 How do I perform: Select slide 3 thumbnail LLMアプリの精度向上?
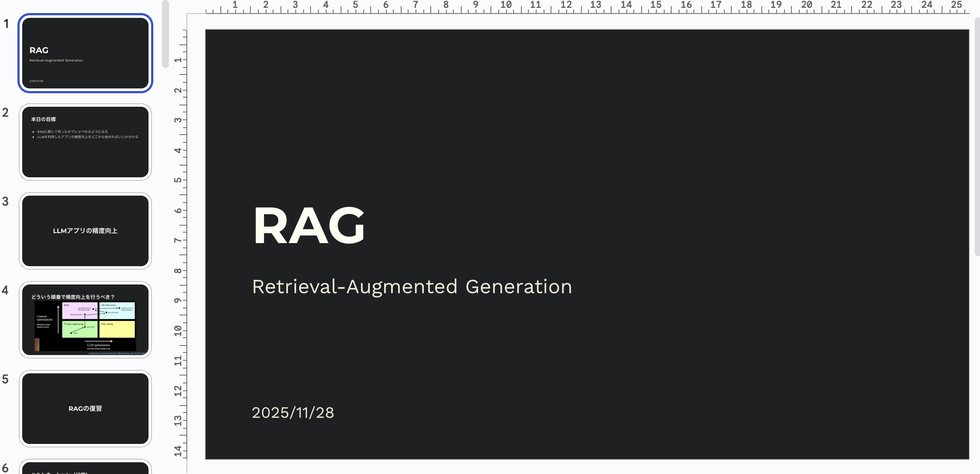(85, 231)
